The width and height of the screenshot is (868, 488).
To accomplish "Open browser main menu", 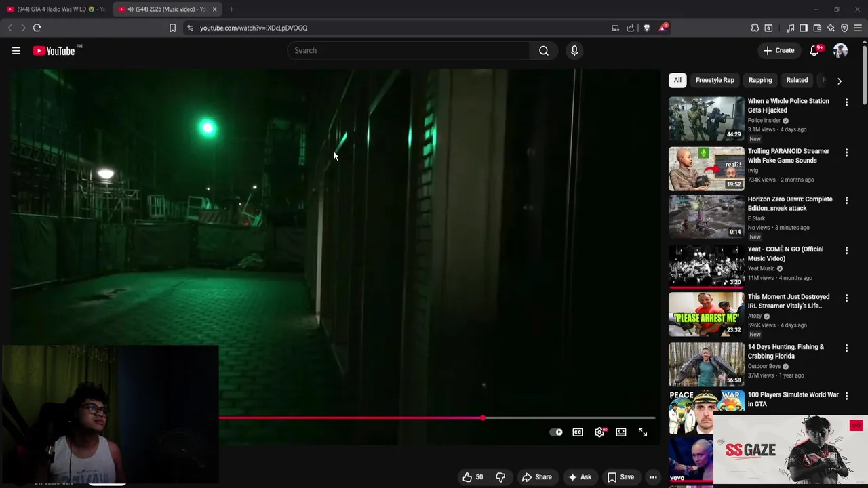I will 858,28.
